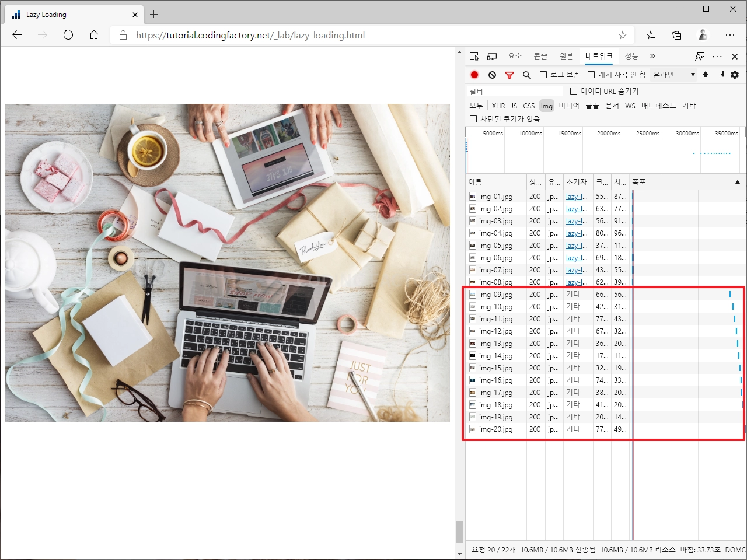Viewport: 747px width, 560px height.
Task: Check 데이터 URL 숨기기 option
Action: pos(574,91)
